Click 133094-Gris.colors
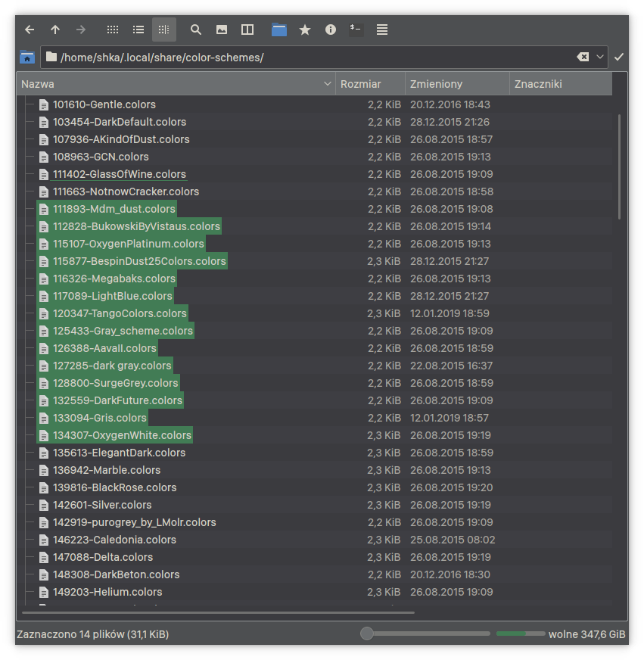Viewport: 644px width, 660px height. [99, 418]
